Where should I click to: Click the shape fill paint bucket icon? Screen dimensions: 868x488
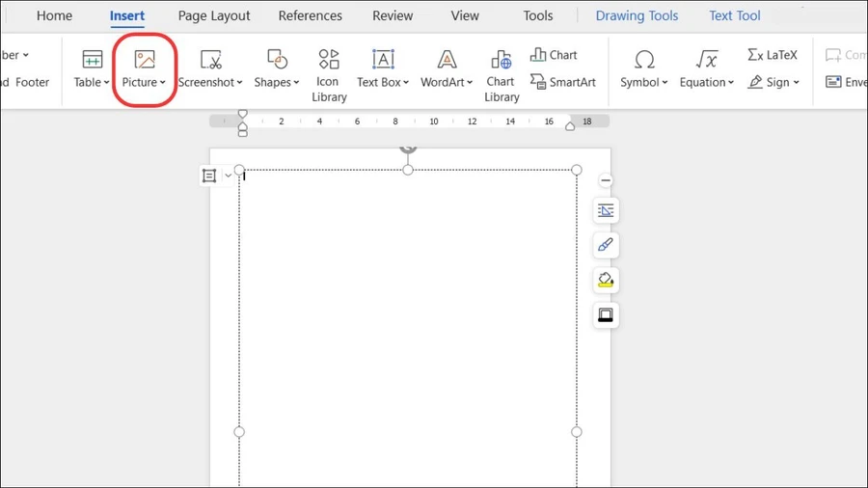606,280
